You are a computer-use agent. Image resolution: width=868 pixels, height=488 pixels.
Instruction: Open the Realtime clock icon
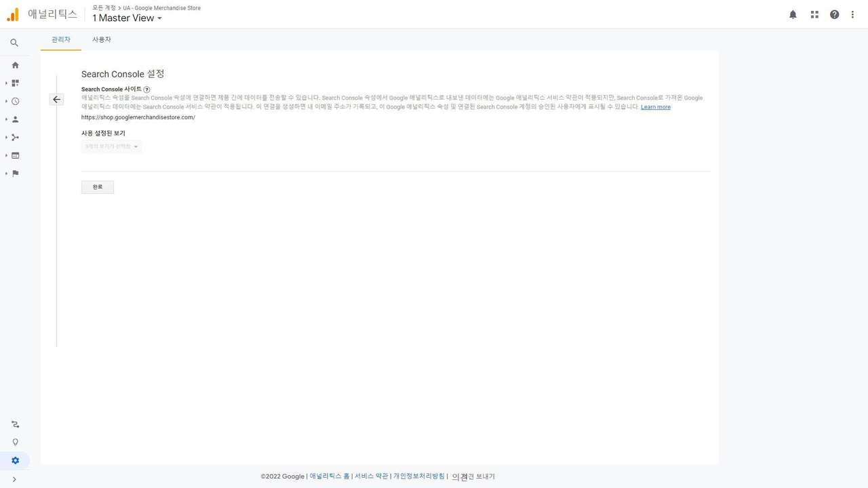click(x=15, y=102)
